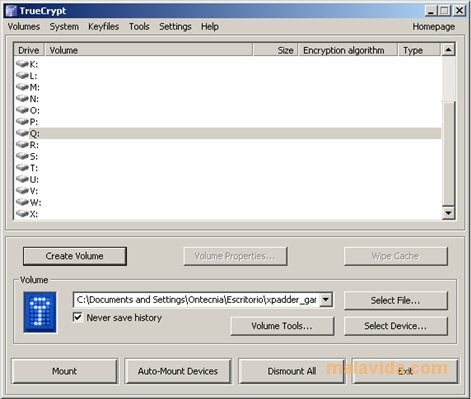Click the Create Volume button
Viewport: 471px width, 399px height.
pyautogui.click(x=75, y=256)
